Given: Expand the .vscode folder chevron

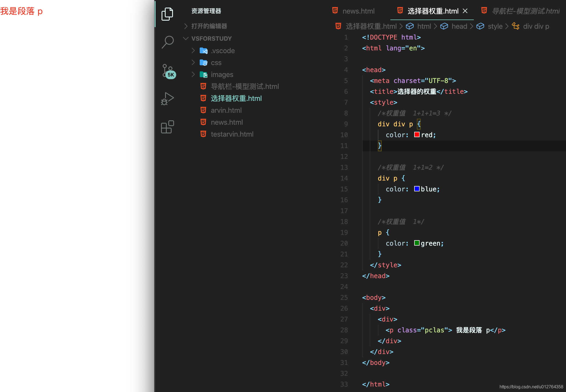Looking at the screenshot, I should [x=193, y=50].
